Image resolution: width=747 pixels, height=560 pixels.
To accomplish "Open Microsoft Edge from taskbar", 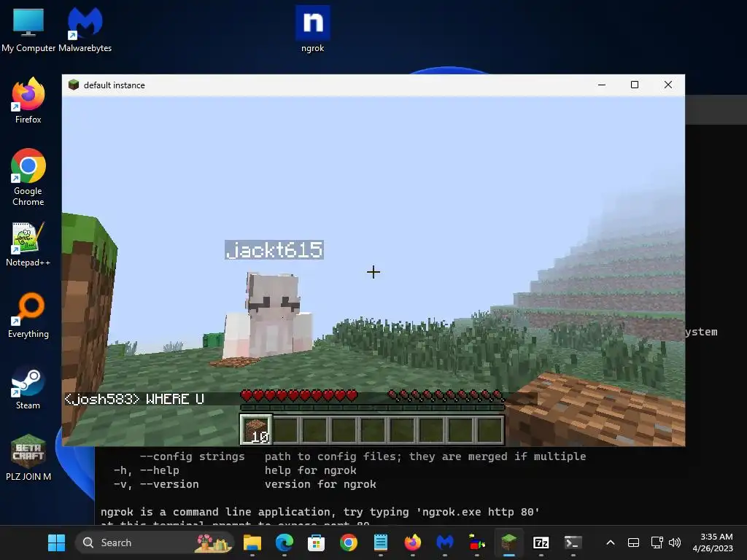I will [285, 542].
